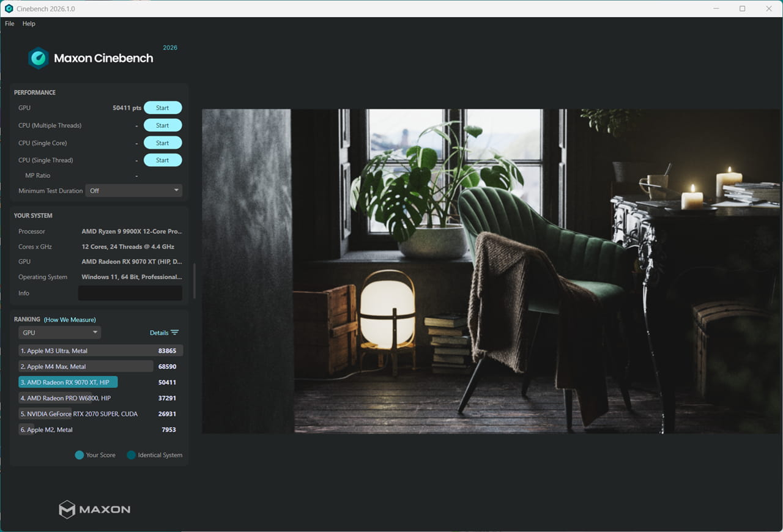Screen dimensions: 783x532
Task: Minimize the Cinebench window
Action: point(716,9)
